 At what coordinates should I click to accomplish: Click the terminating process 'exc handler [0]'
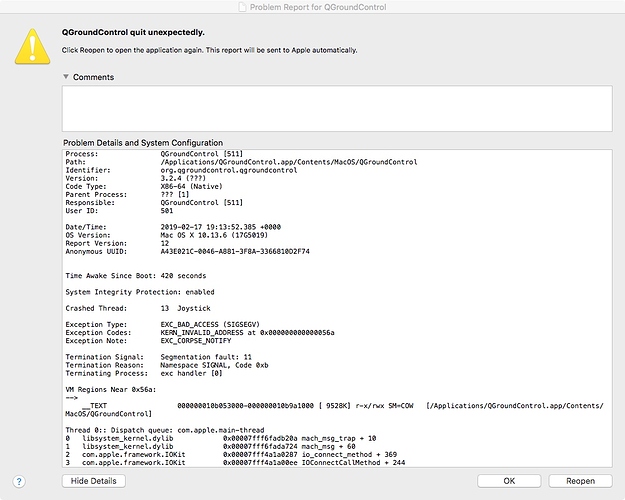pyautogui.click(x=191, y=374)
